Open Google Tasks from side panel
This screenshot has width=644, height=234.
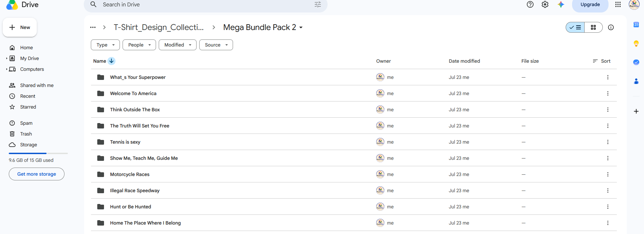pyautogui.click(x=636, y=62)
